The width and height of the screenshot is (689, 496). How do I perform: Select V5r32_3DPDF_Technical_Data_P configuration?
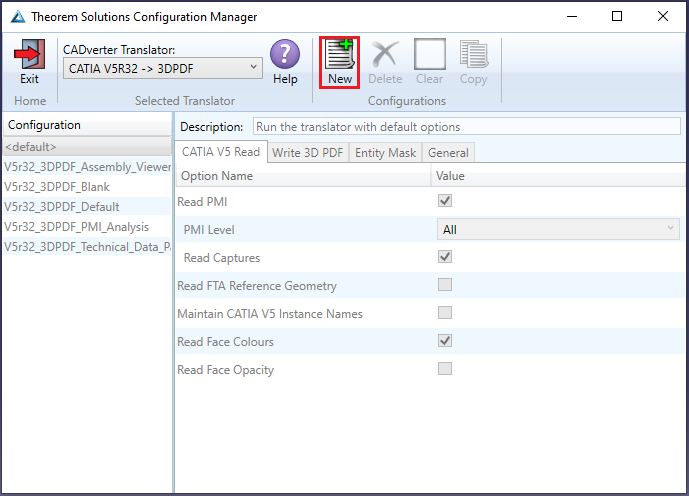pyautogui.click(x=87, y=247)
